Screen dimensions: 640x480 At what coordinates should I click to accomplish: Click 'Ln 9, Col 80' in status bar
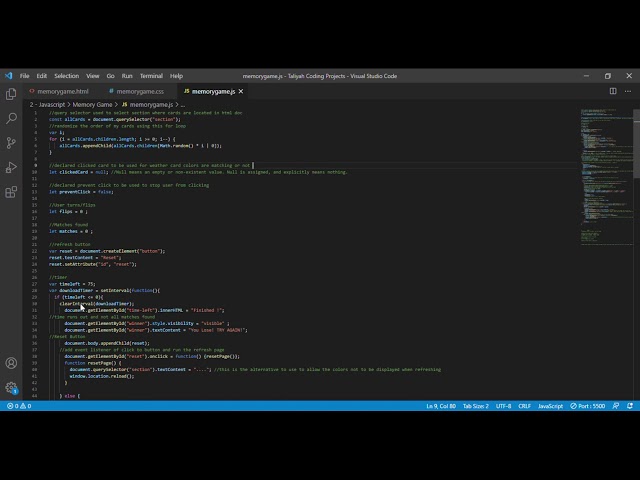pos(441,406)
